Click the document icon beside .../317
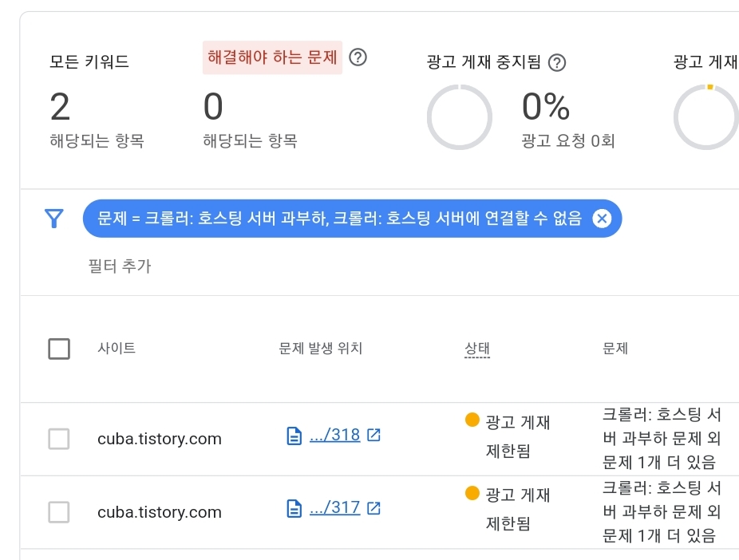 pos(294,509)
